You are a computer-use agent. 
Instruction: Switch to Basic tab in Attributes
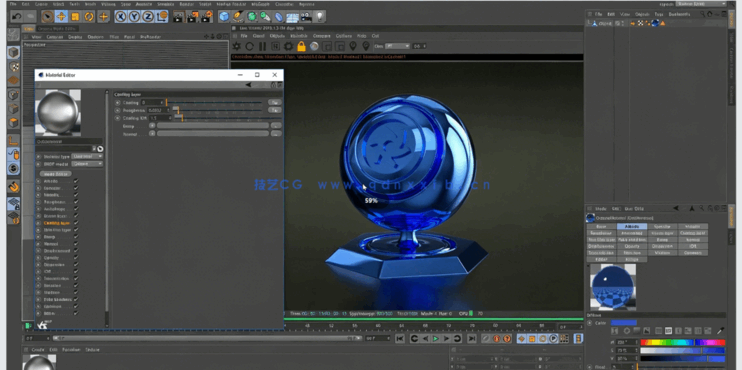[x=601, y=227]
